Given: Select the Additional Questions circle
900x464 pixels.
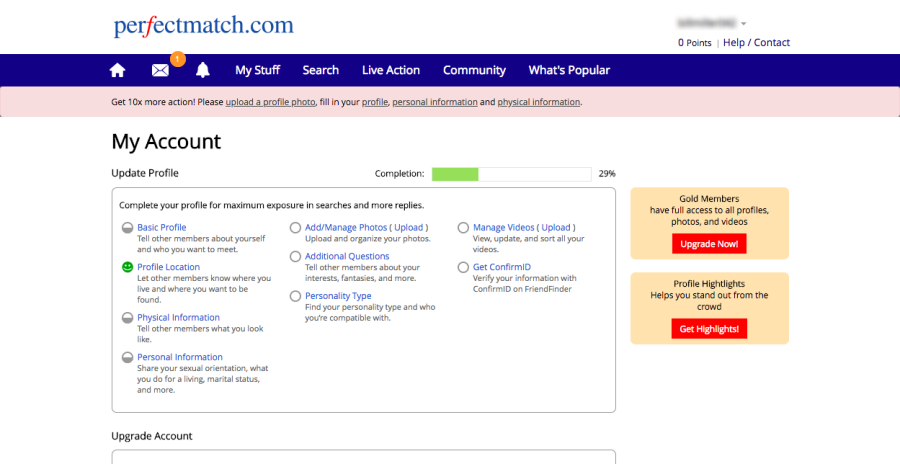Looking at the screenshot, I should pos(295,257).
